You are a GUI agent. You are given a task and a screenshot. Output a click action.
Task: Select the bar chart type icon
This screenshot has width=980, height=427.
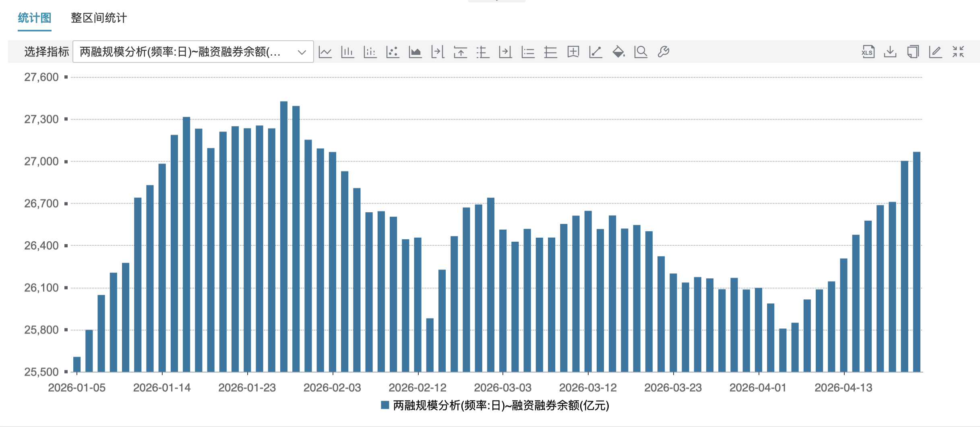(347, 52)
